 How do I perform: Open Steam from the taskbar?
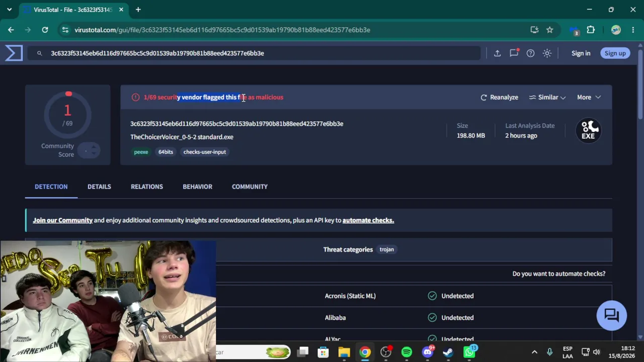coord(448,352)
